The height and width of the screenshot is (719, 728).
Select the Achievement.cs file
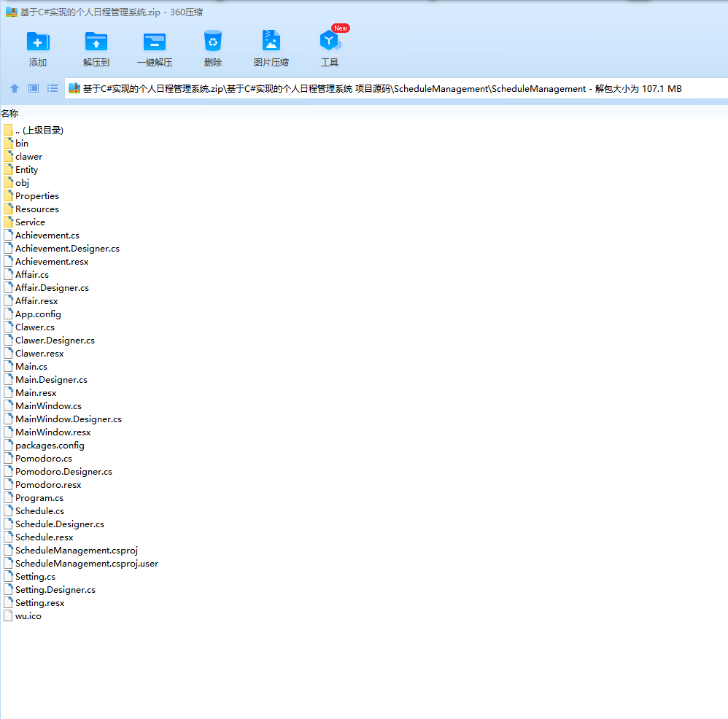tap(42, 236)
